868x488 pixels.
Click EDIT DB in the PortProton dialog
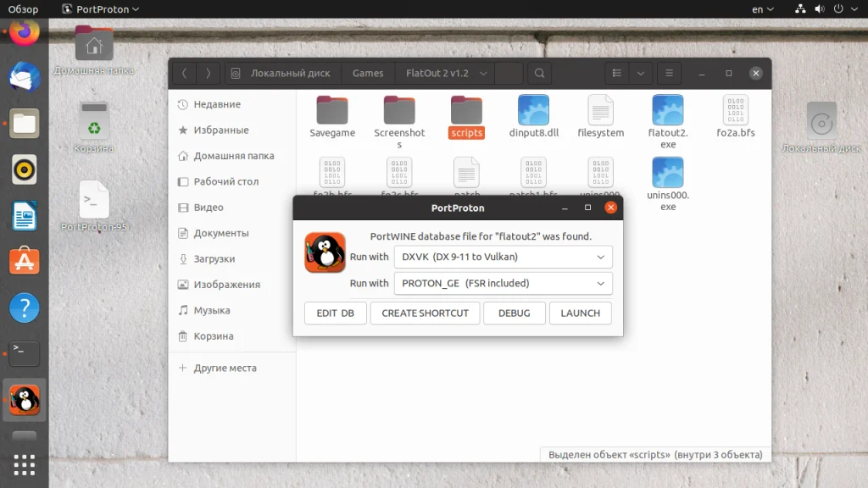(335, 313)
